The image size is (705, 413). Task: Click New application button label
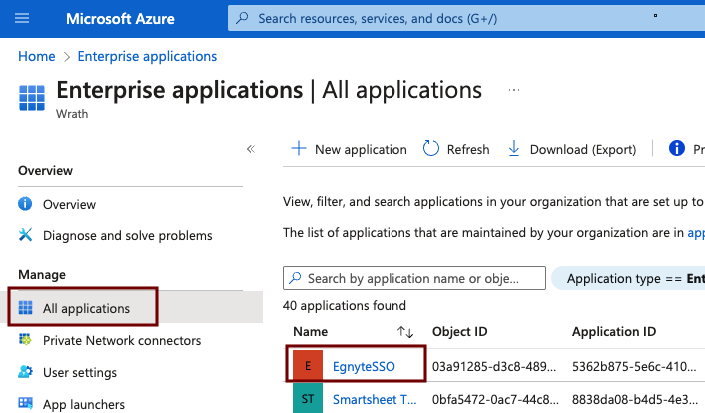[361, 149]
